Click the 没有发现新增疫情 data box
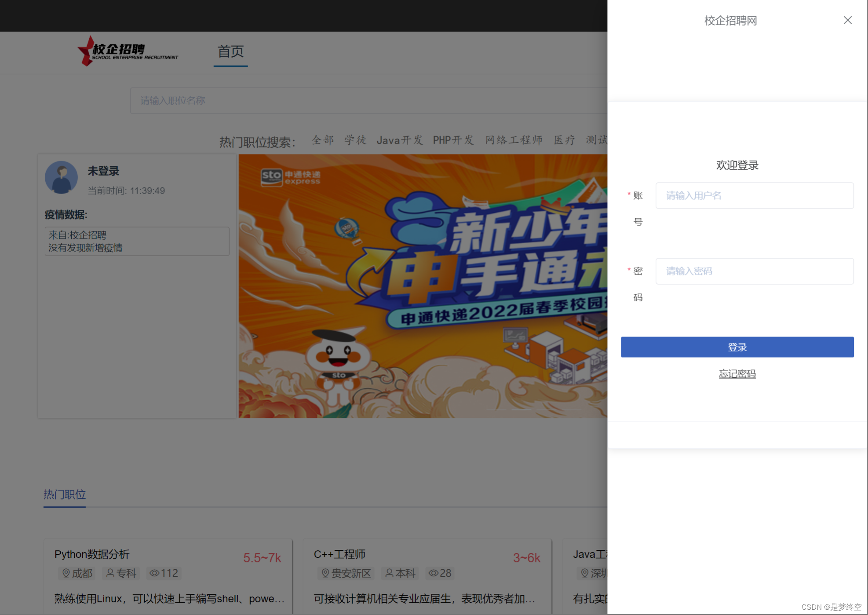The image size is (868, 615). (x=137, y=241)
